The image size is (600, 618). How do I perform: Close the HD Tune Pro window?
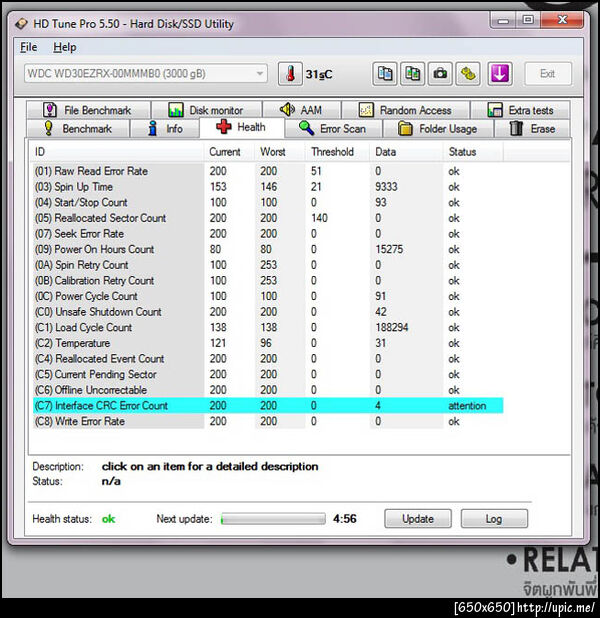point(562,20)
